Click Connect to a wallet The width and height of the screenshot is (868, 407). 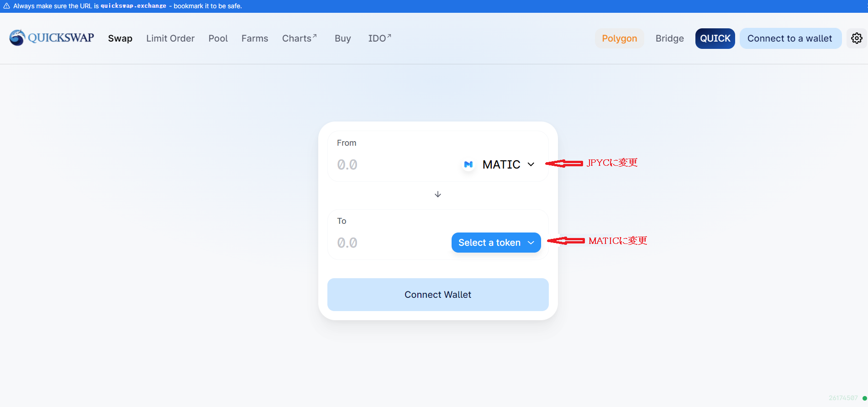(x=790, y=38)
